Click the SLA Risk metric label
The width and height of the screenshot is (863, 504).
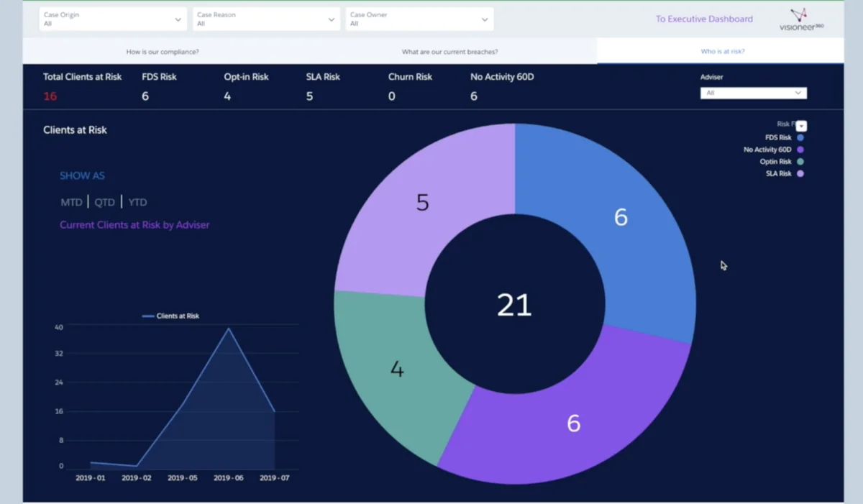click(x=323, y=77)
